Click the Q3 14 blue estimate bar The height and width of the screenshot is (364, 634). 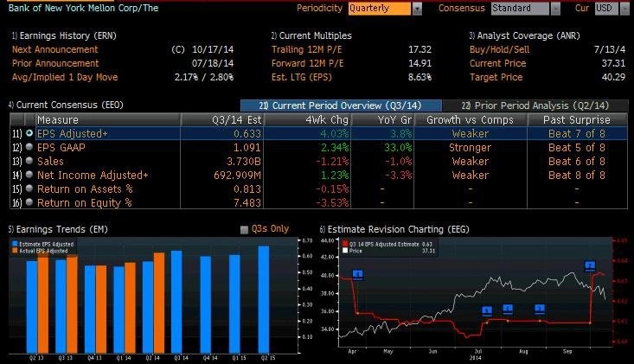[x=176, y=302]
